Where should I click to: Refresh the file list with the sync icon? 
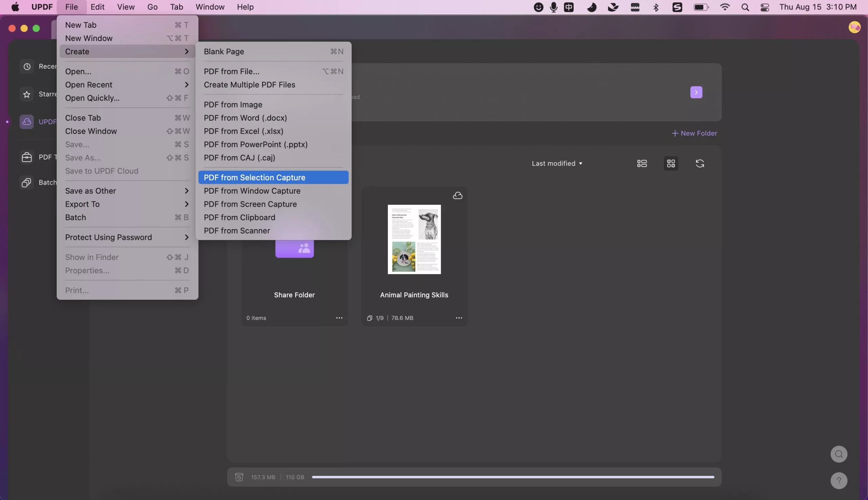(700, 163)
